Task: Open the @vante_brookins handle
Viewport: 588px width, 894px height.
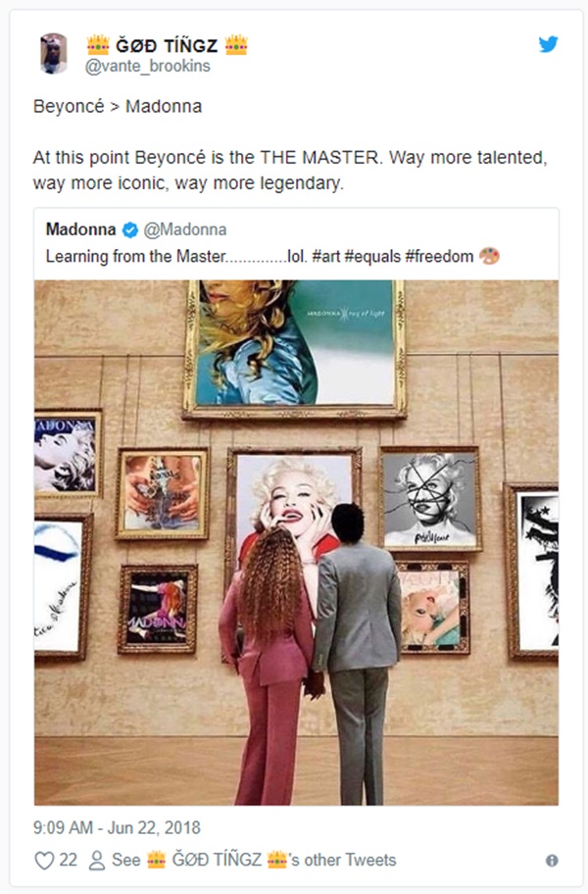Action: pos(148,66)
